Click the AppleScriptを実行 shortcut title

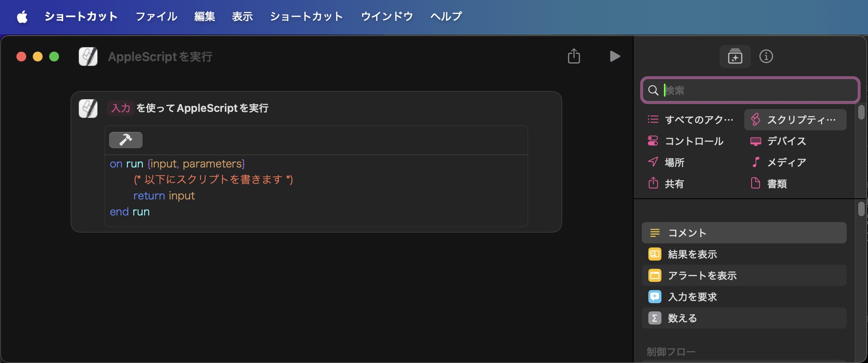point(160,57)
